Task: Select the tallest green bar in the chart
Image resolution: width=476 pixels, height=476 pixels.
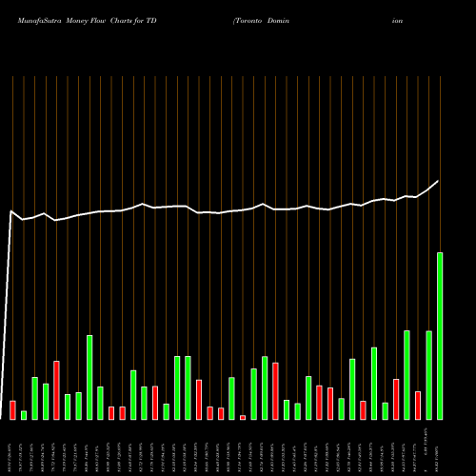Action: coord(440,336)
